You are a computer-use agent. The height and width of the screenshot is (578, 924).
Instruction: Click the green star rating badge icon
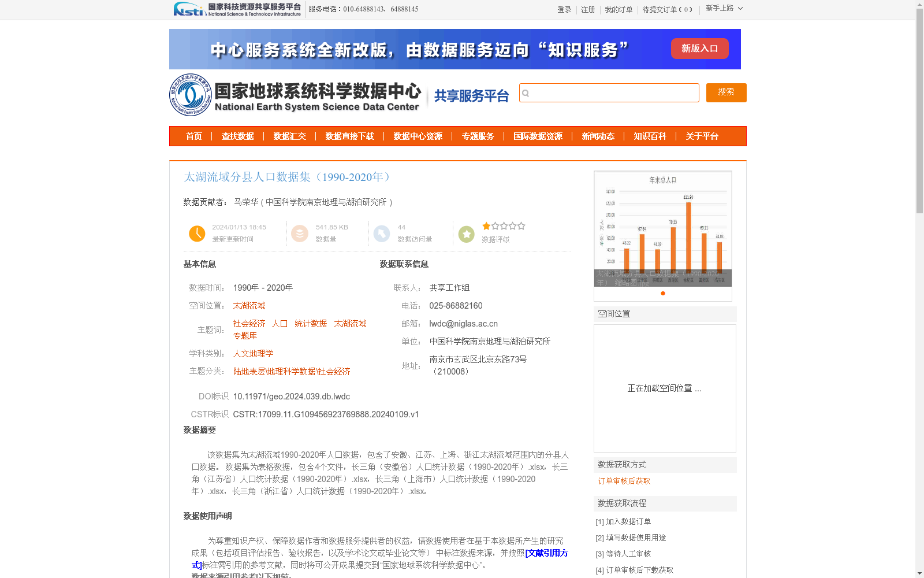467,234
